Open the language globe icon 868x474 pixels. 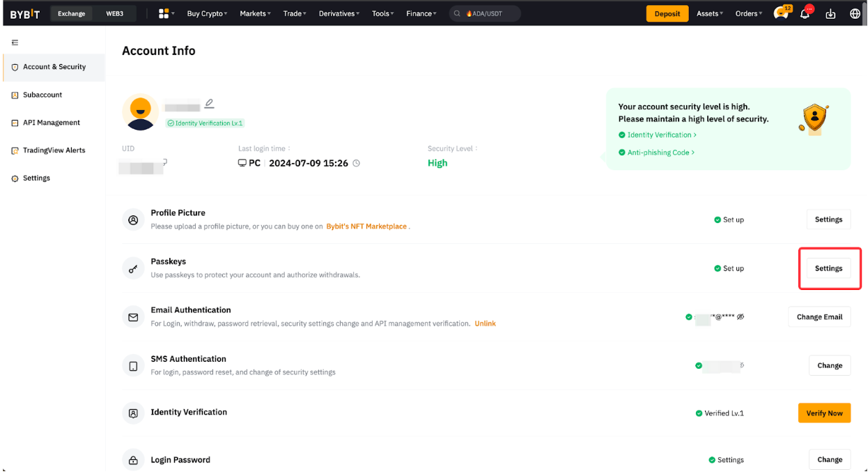tap(855, 14)
